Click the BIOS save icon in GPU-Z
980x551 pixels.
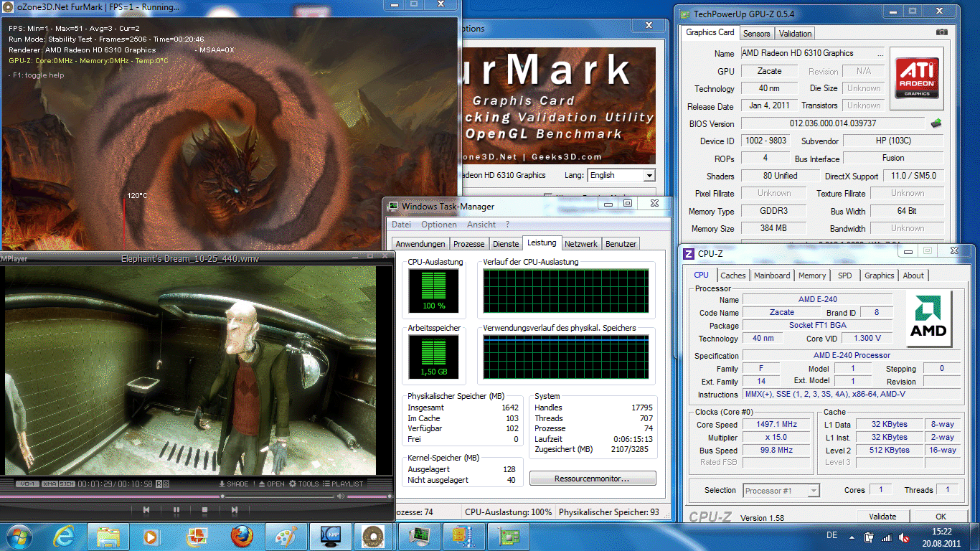point(936,123)
